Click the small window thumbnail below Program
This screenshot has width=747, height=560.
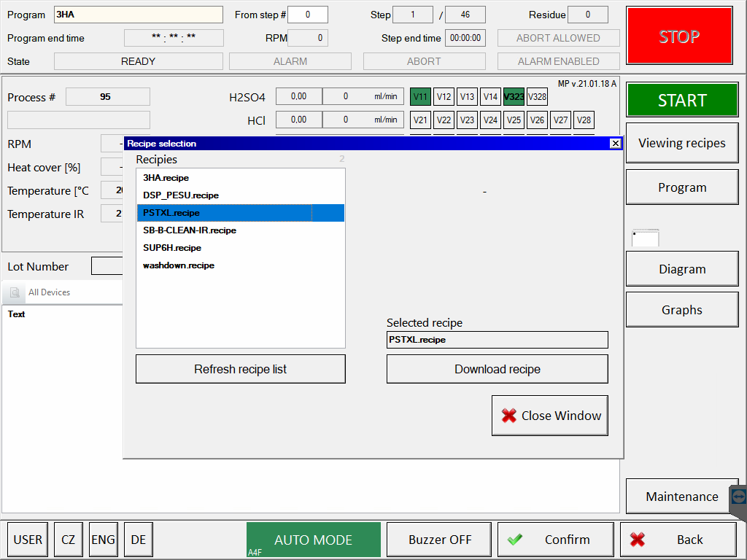pyautogui.click(x=646, y=238)
